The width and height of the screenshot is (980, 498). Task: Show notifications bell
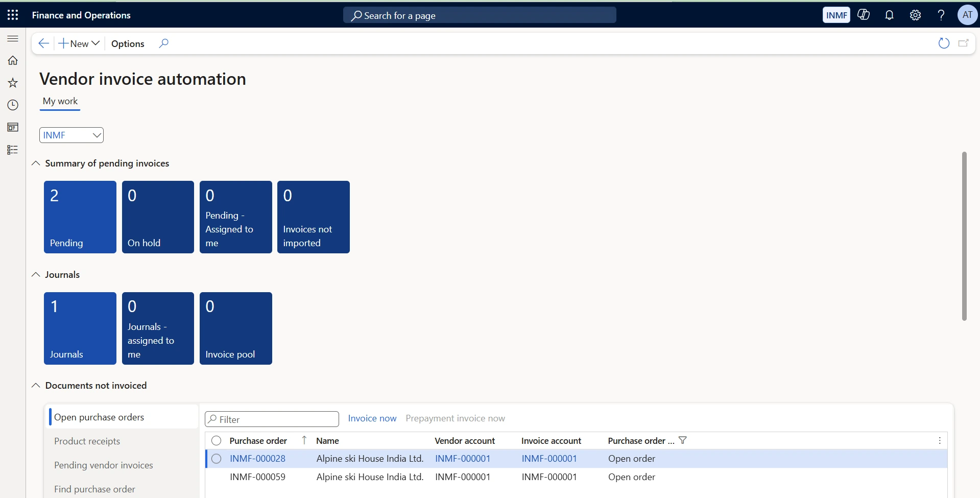point(889,15)
